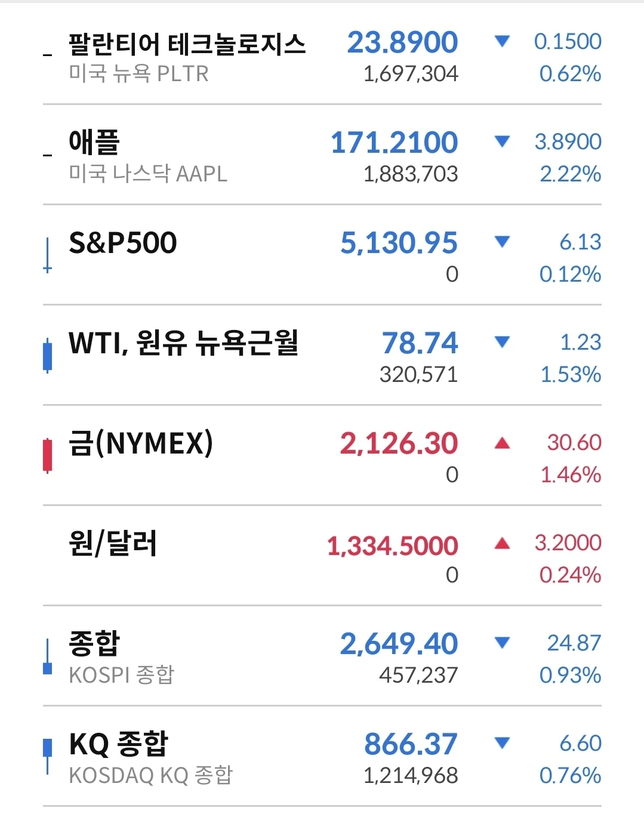The width and height of the screenshot is (644, 814).
Task: Tap the blue down arrow in the 애플 row
Action: point(503,141)
